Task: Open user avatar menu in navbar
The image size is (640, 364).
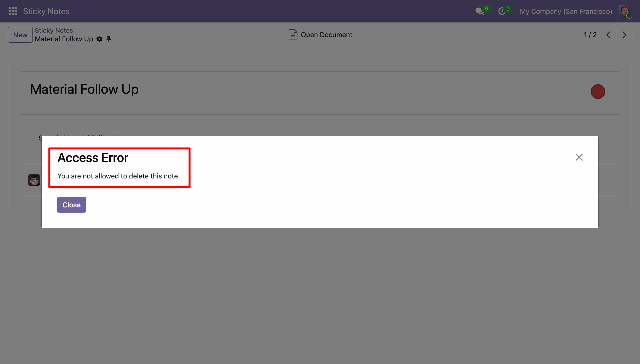Action: click(x=625, y=11)
